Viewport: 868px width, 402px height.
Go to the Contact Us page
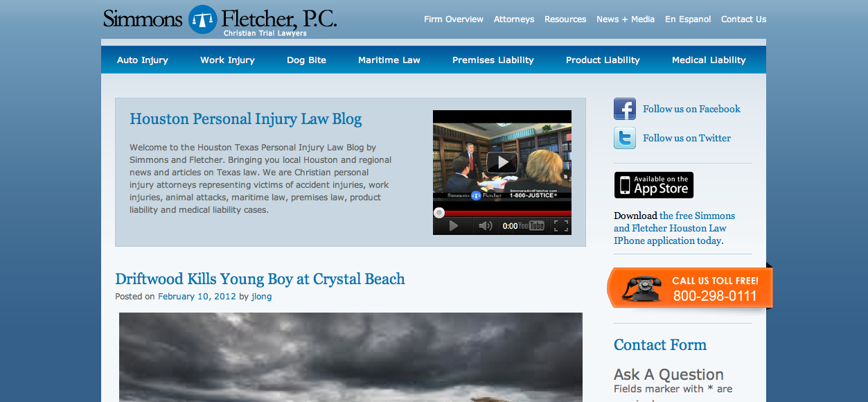(x=743, y=19)
